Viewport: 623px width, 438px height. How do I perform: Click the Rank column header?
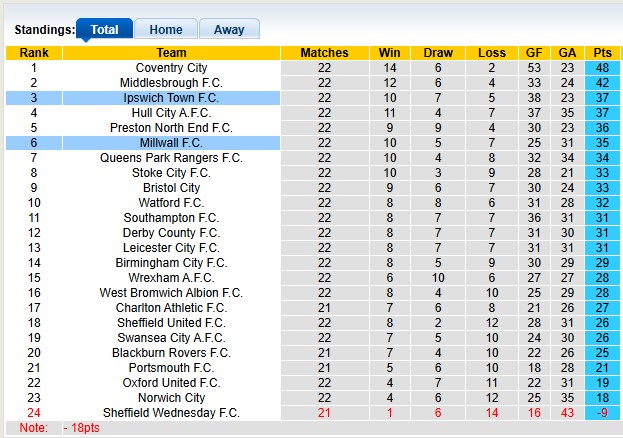click(x=34, y=53)
